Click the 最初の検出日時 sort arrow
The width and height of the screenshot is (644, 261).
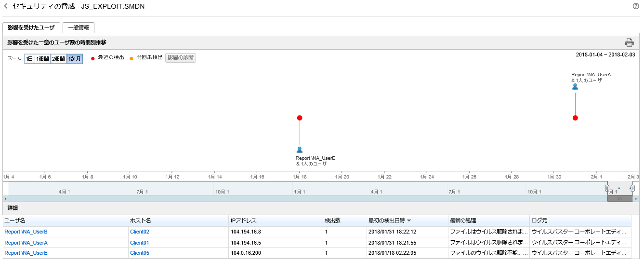click(x=409, y=220)
